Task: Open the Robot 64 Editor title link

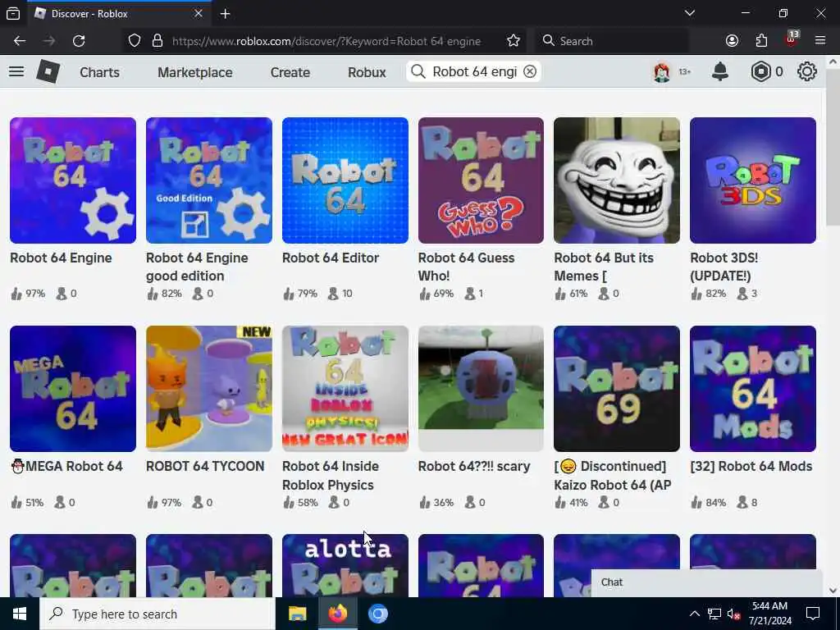Action: pos(331,258)
